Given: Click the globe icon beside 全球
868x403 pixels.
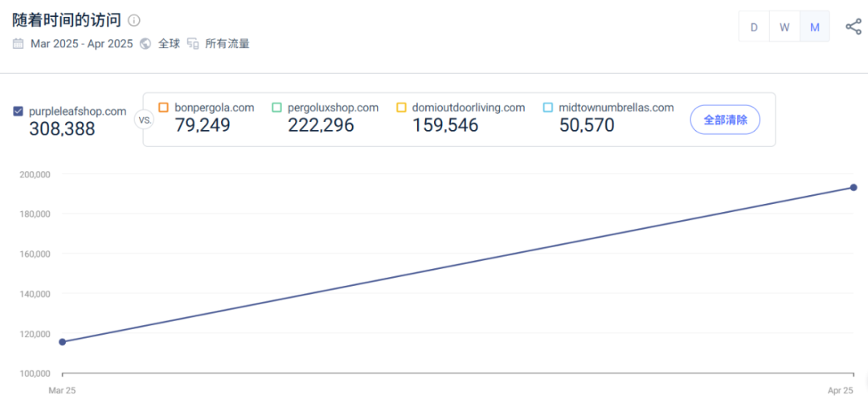Looking at the screenshot, I should click(x=145, y=44).
